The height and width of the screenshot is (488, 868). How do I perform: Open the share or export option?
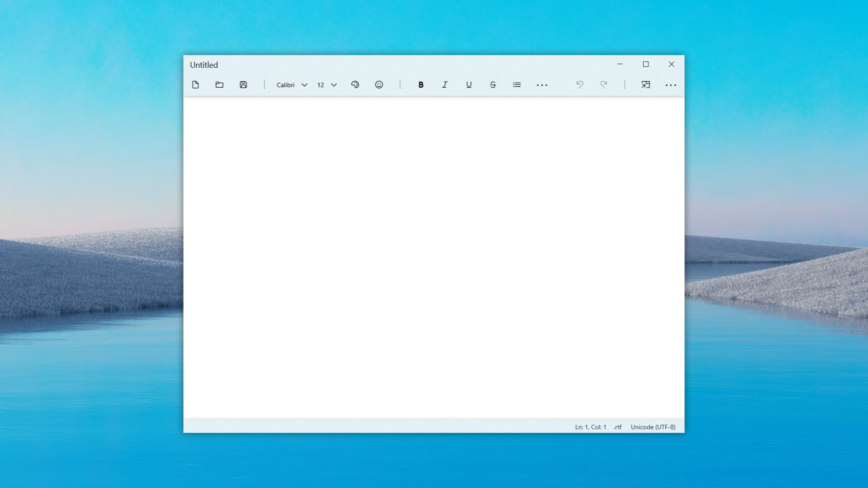point(646,84)
